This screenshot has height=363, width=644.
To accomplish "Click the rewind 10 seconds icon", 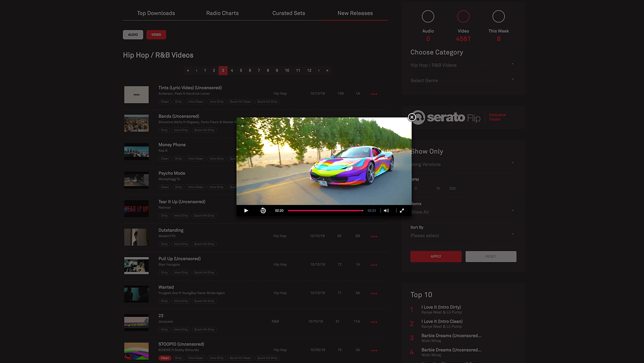I will click(263, 211).
